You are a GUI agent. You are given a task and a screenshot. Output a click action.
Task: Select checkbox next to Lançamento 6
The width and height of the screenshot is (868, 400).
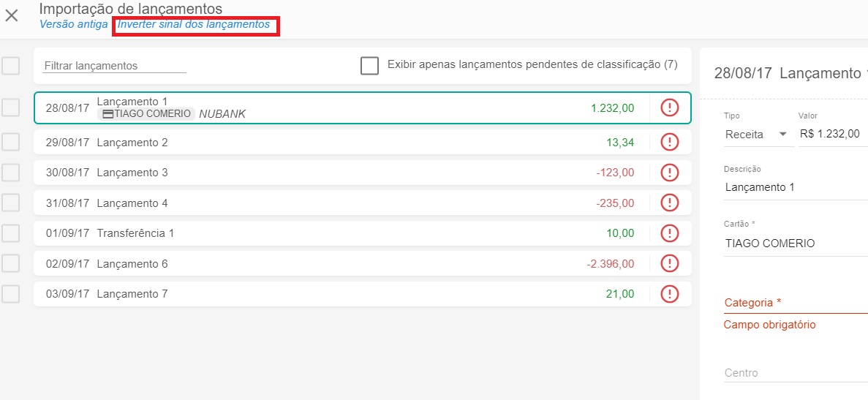(10, 263)
